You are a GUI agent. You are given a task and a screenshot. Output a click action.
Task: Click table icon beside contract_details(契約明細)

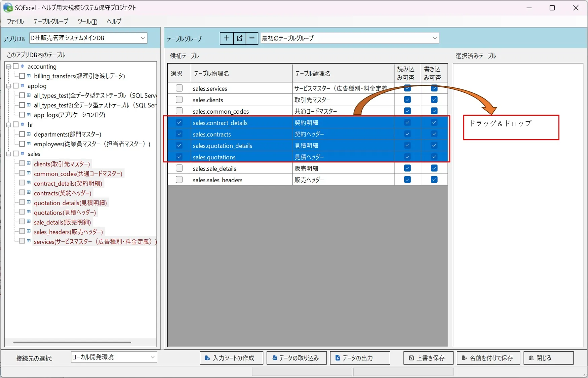point(29,183)
